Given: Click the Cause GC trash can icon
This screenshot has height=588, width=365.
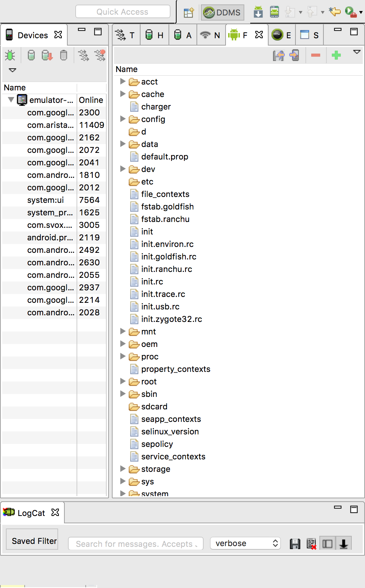Looking at the screenshot, I should (x=64, y=55).
